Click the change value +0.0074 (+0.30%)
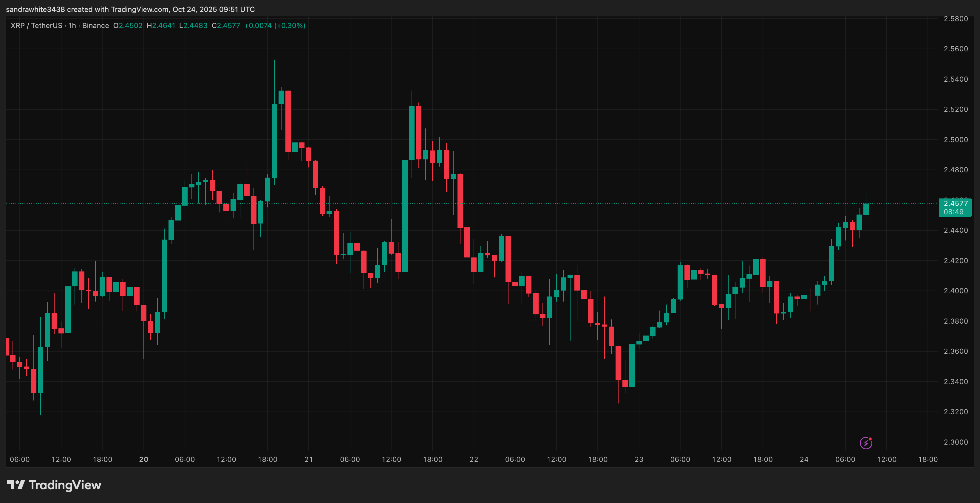This screenshot has width=980, height=503. coord(274,25)
